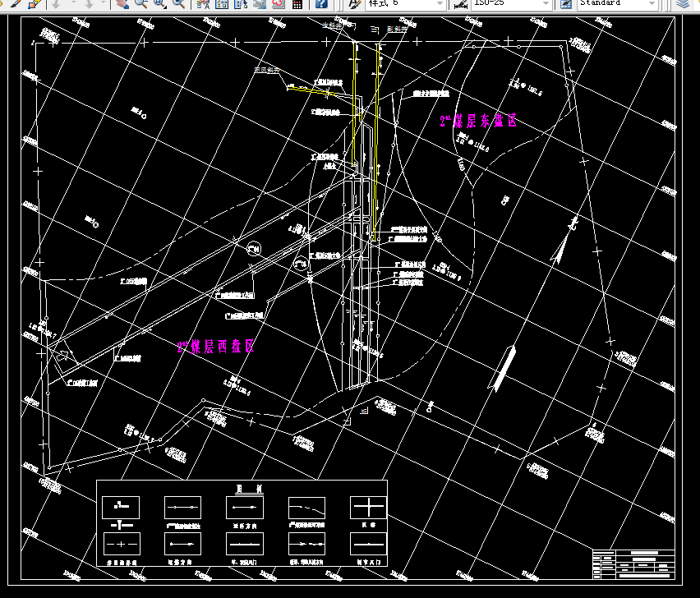Screen dimensions: 700x598
Task: Open the Layer Properties Manager icon
Action: pyautogui.click(x=683, y=3)
